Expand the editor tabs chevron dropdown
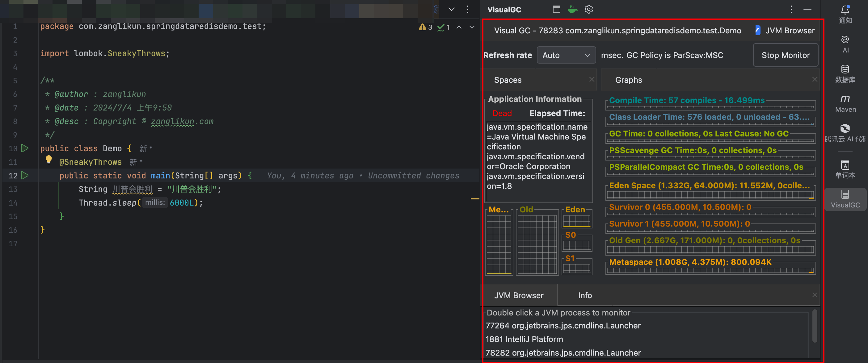 click(451, 10)
